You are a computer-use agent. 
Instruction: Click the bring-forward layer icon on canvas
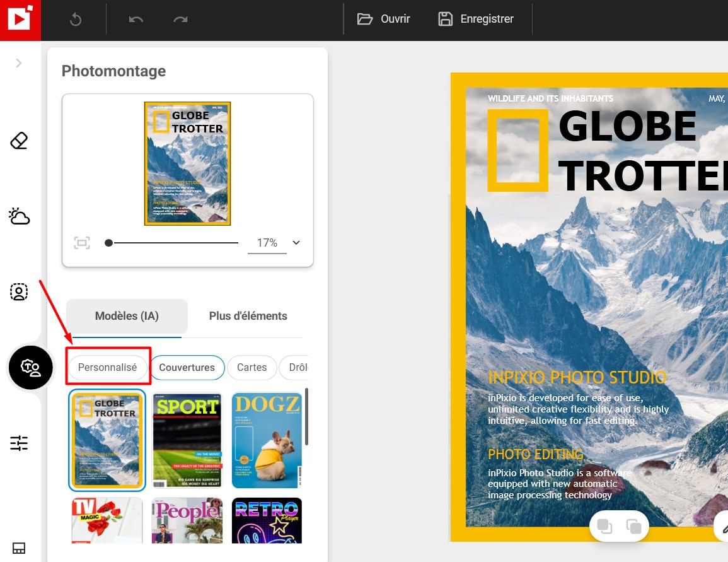pyautogui.click(x=633, y=526)
